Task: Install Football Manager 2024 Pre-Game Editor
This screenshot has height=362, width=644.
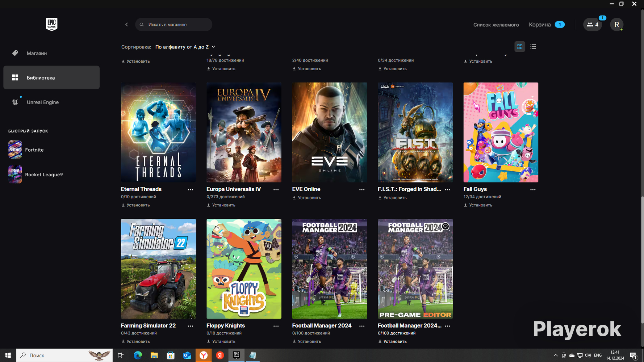Action: point(392,342)
